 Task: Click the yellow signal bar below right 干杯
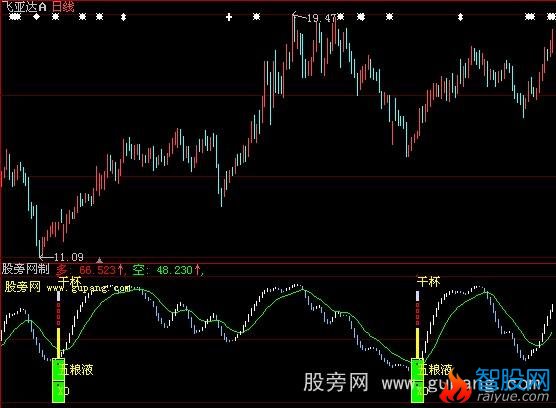417,343
